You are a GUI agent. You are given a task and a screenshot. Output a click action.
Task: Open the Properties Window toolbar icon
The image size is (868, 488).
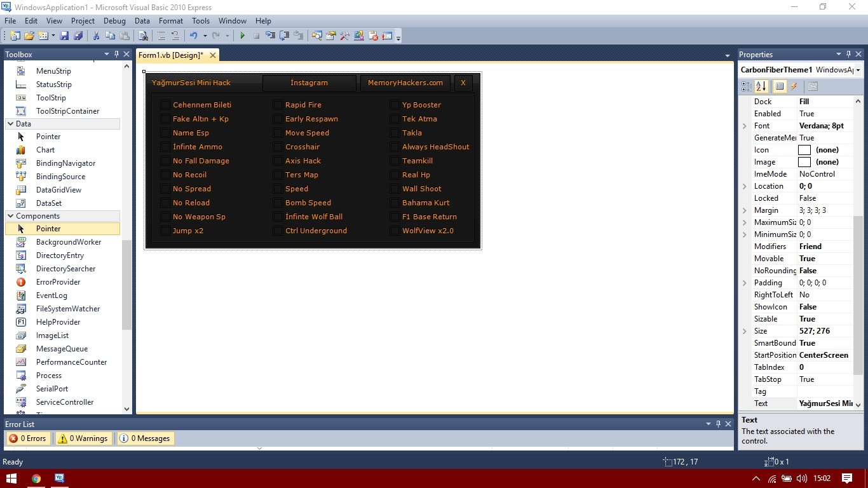point(330,36)
